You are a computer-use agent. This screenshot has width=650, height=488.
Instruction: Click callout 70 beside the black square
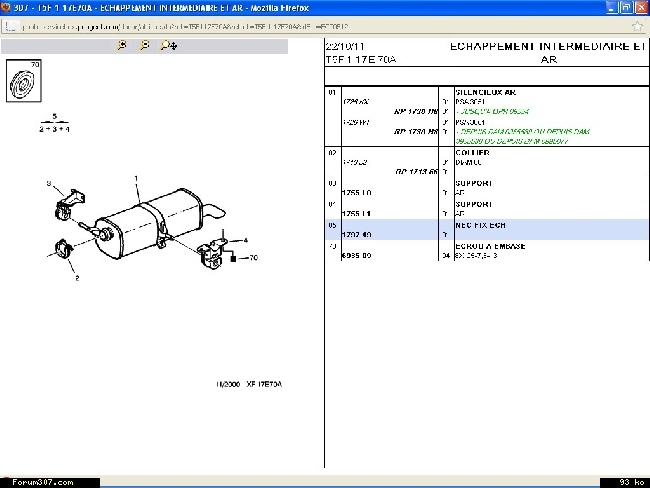coord(254,257)
